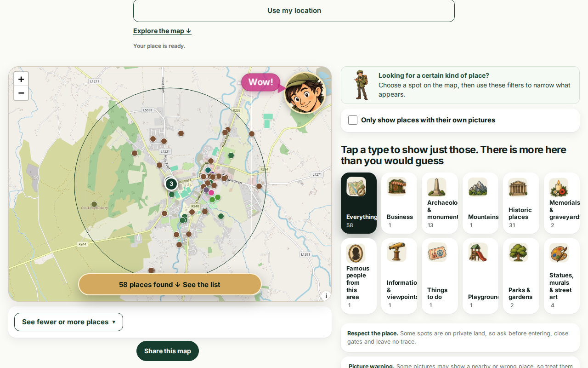Open See fewer or more places dropdown
This screenshot has height=368, width=588.
pos(68,322)
